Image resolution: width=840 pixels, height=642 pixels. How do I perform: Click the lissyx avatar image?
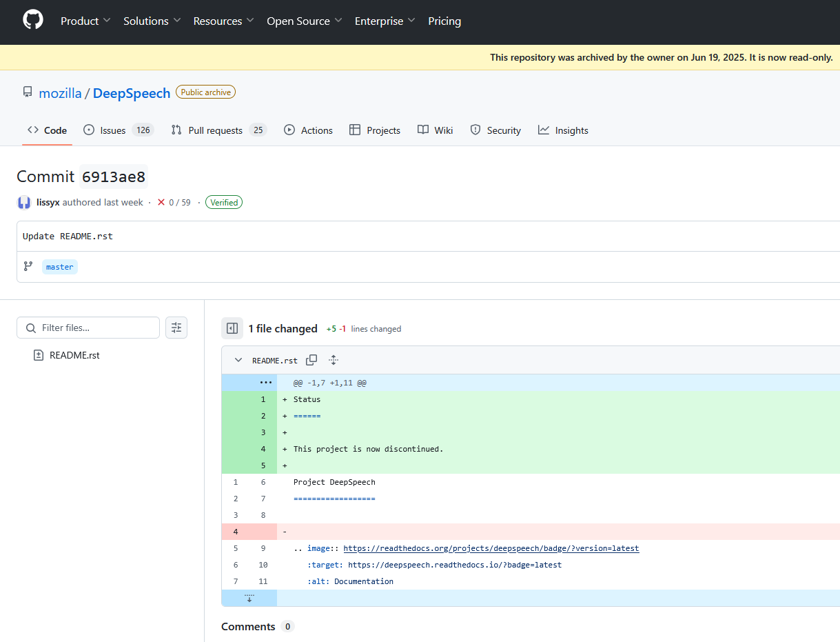click(x=24, y=203)
